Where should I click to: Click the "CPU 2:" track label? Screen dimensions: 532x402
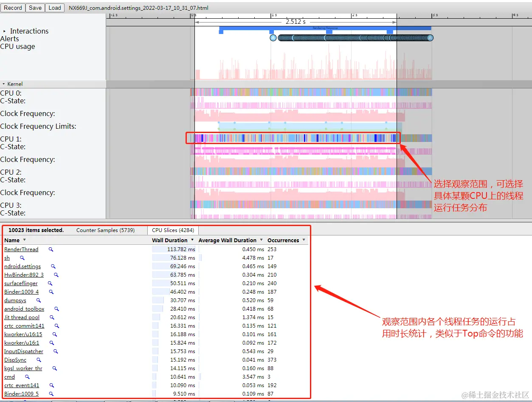point(11,172)
